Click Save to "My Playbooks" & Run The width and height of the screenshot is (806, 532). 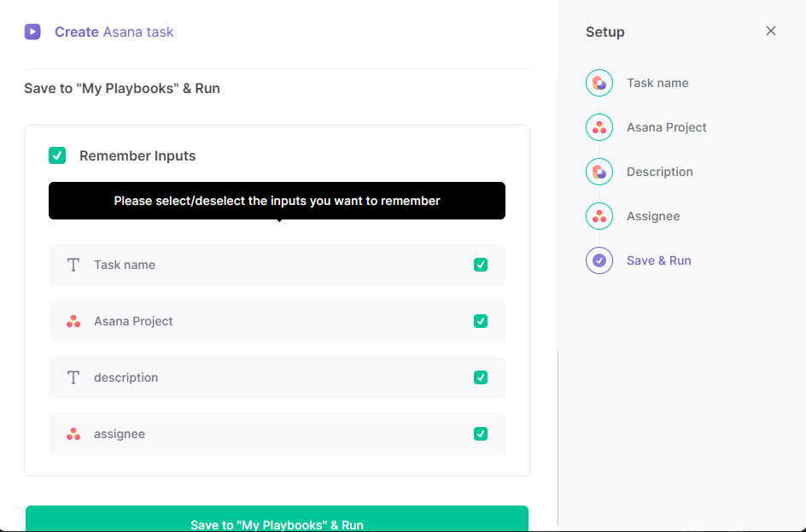277,522
